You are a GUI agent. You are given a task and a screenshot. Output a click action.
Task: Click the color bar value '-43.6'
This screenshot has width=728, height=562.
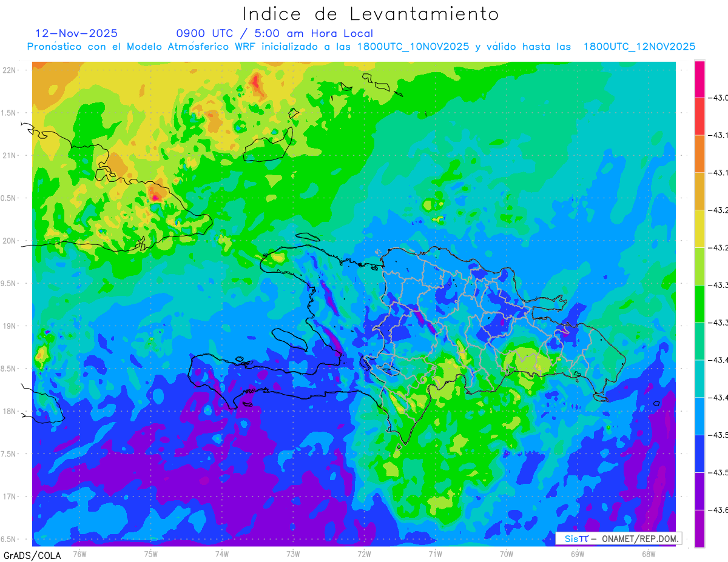point(720,510)
